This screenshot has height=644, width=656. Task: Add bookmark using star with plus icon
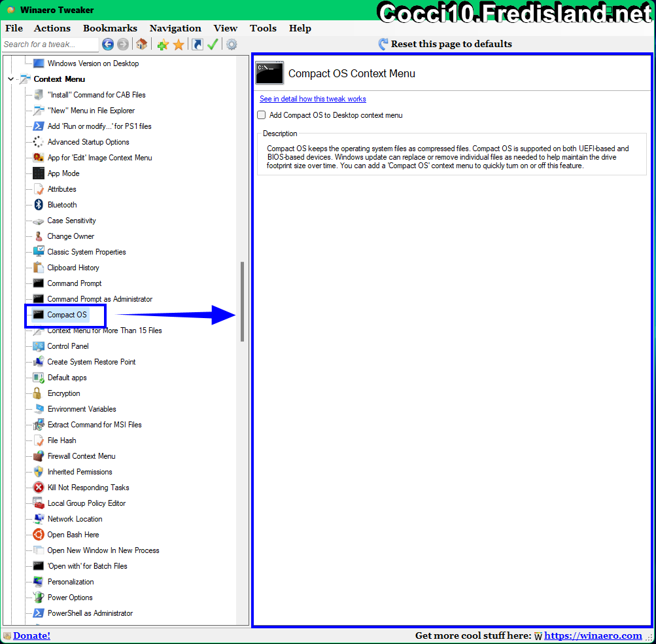click(x=163, y=44)
